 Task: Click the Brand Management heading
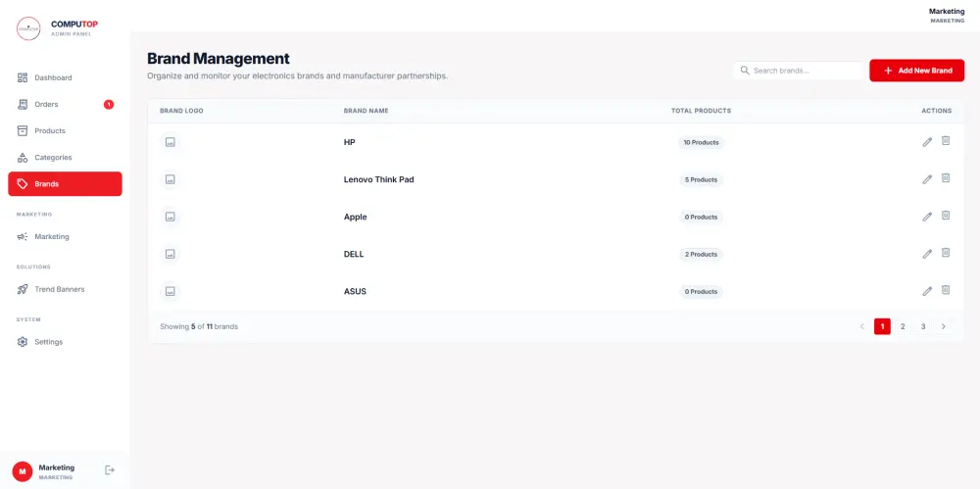(219, 59)
